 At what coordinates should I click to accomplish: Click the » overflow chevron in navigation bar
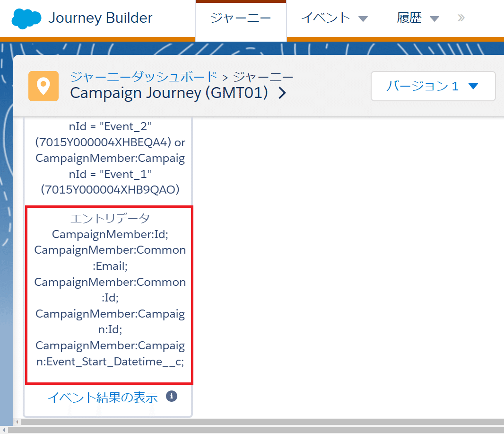click(x=461, y=18)
